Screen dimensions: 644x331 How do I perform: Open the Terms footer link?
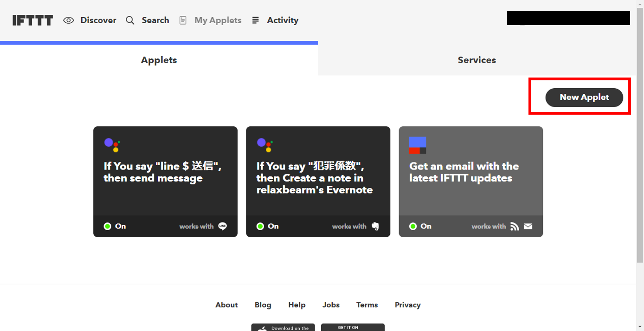[x=367, y=305]
